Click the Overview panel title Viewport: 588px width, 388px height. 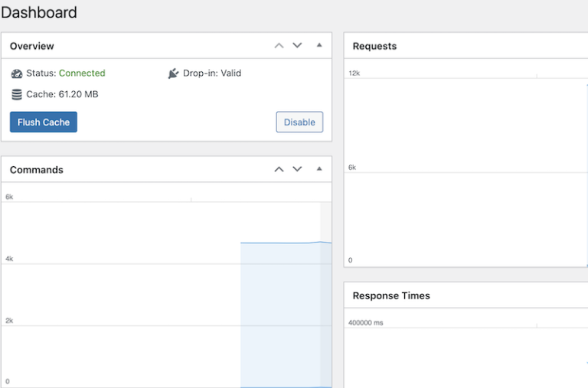[32, 46]
